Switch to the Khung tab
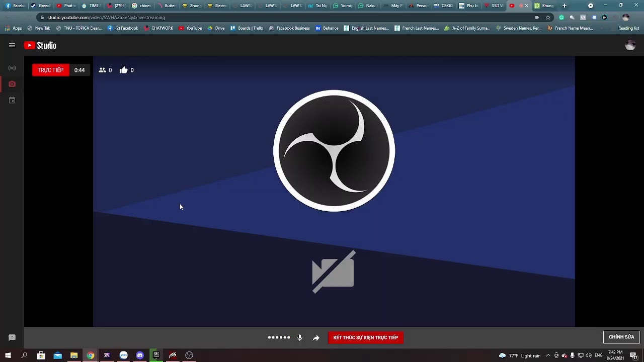This screenshot has width=644, height=362. coord(545,6)
